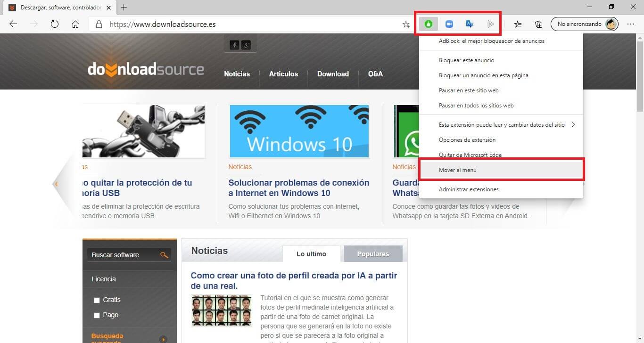The image size is (644, 343).
Task: Open the IA profile photo article headline
Action: tap(294, 281)
